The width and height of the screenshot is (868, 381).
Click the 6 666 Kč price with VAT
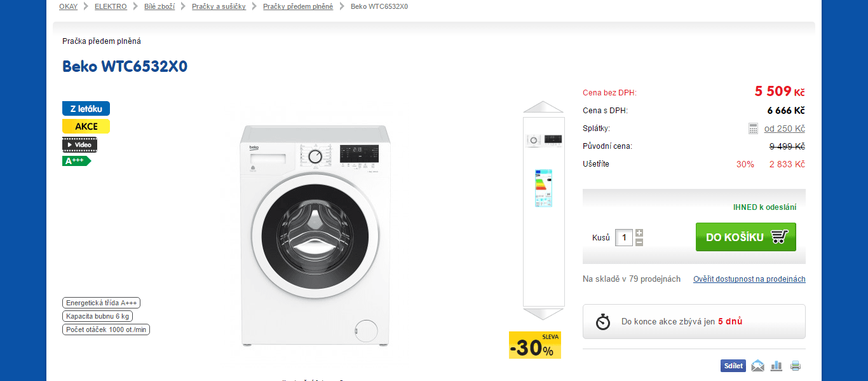coord(786,111)
